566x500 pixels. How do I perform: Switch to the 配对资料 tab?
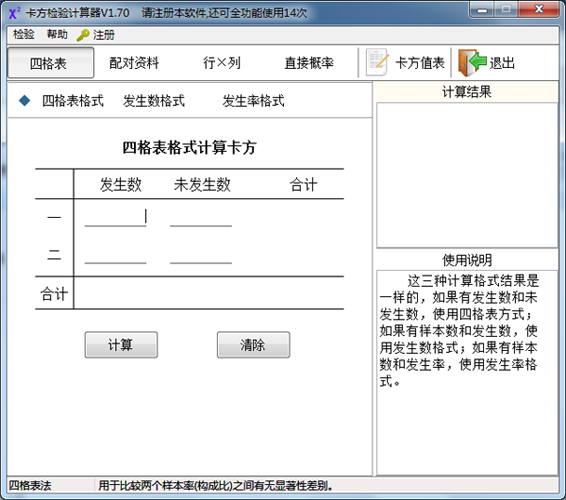point(134,63)
